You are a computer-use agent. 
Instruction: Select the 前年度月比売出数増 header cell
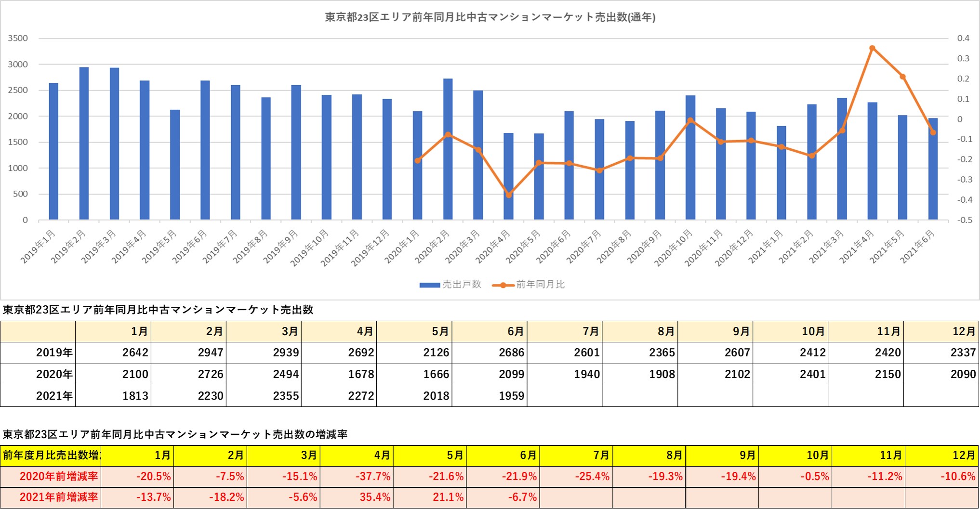[51, 455]
